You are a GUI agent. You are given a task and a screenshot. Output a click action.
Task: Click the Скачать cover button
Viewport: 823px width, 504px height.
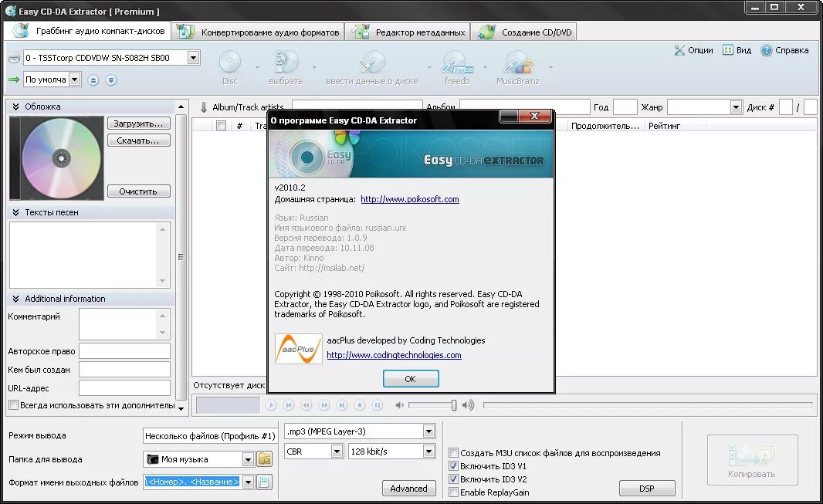point(139,140)
